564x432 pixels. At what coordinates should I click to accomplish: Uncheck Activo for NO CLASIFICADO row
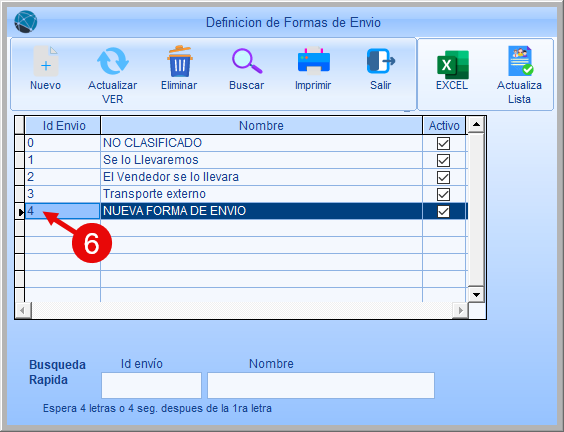443,143
